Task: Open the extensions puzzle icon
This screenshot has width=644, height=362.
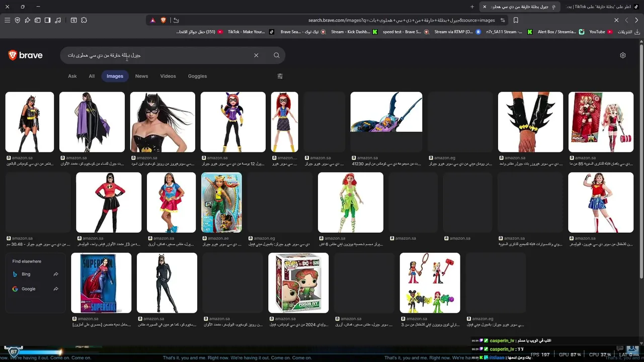Action: 84,20
